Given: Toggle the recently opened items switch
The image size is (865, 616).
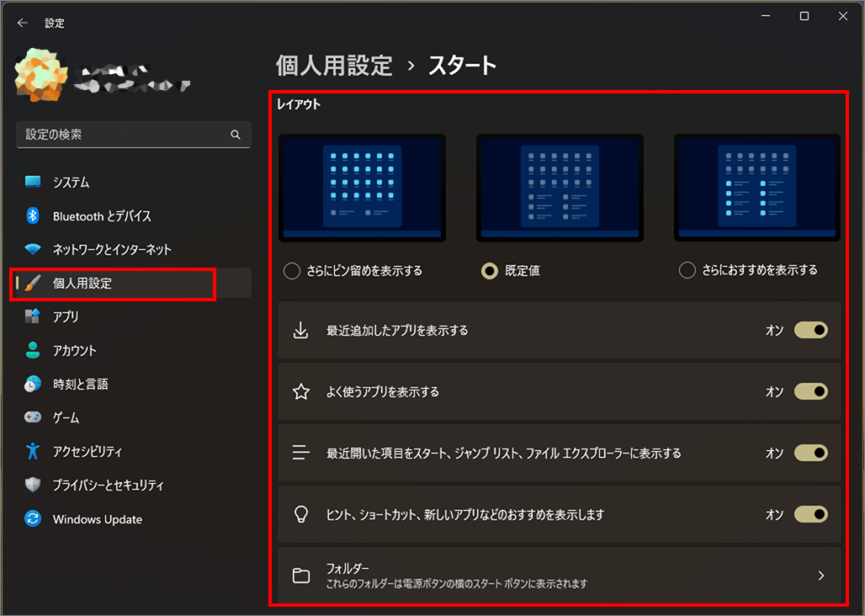Looking at the screenshot, I should pos(811,453).
